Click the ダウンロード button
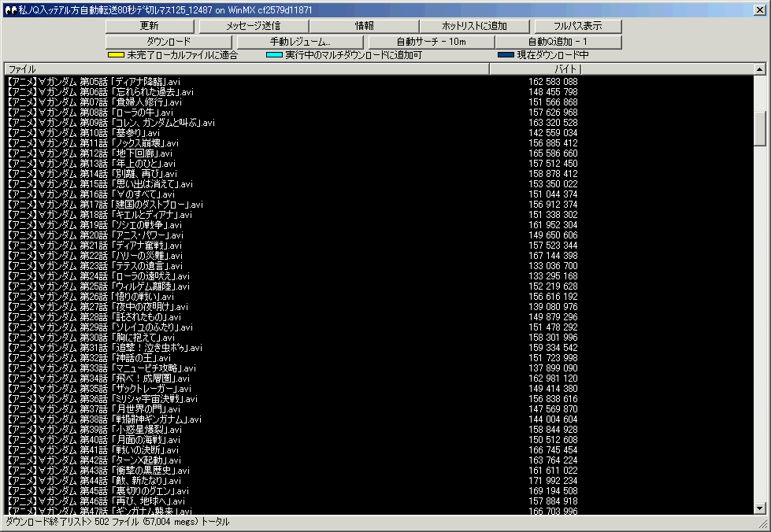The height and width of the screenshot is (532, 771). coord(169,42)
